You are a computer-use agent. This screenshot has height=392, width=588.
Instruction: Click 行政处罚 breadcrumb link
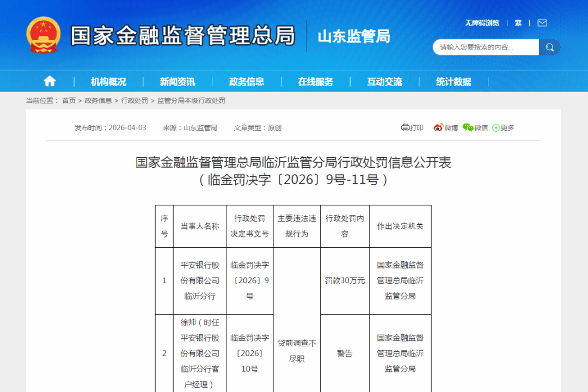coord(134,101)
